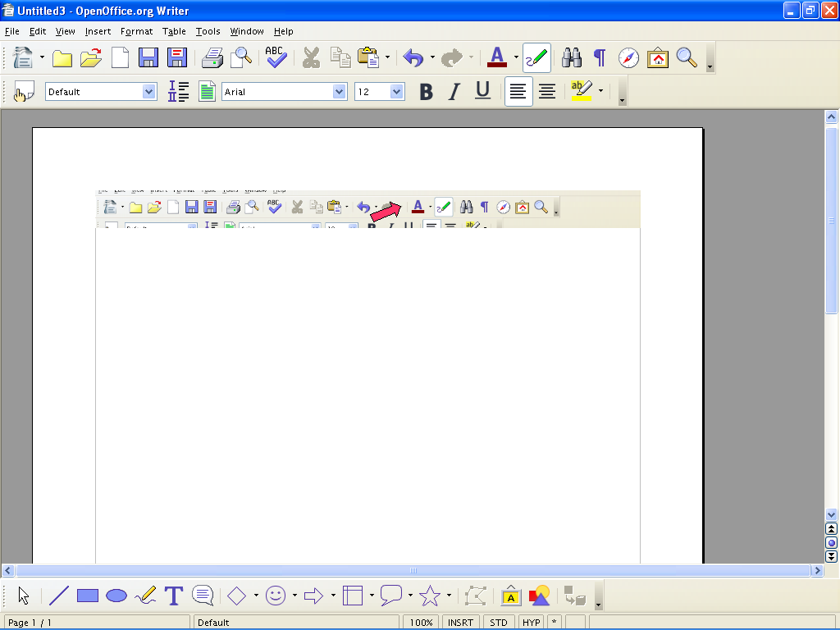The image size is (840, 630).
Task: Select the Ellipse drawing tool
Action: click(x=116, y=596)
